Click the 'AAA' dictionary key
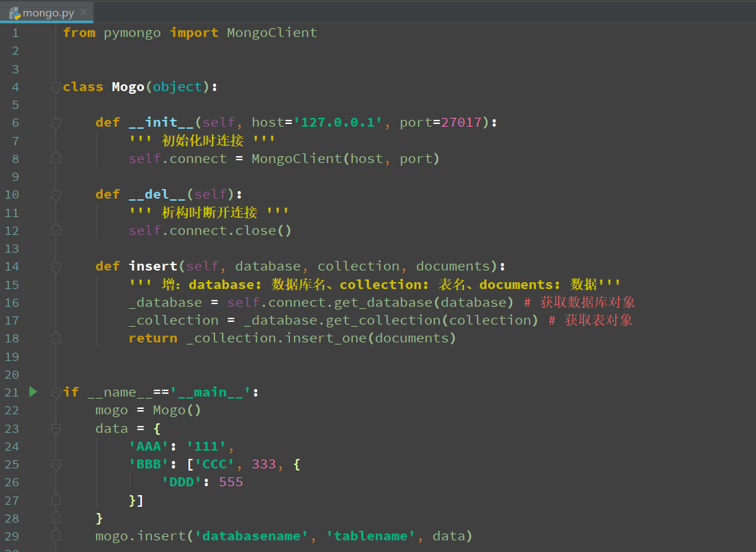This screenshot has width=756, height=552. pyautogui.click(x=149, y=447)
